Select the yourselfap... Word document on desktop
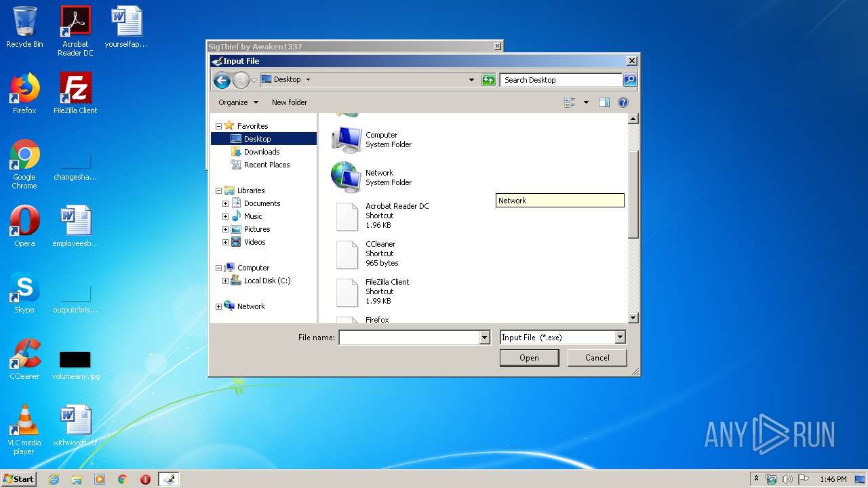This screenshot has width=868, height=488. [x=126, y=27]
